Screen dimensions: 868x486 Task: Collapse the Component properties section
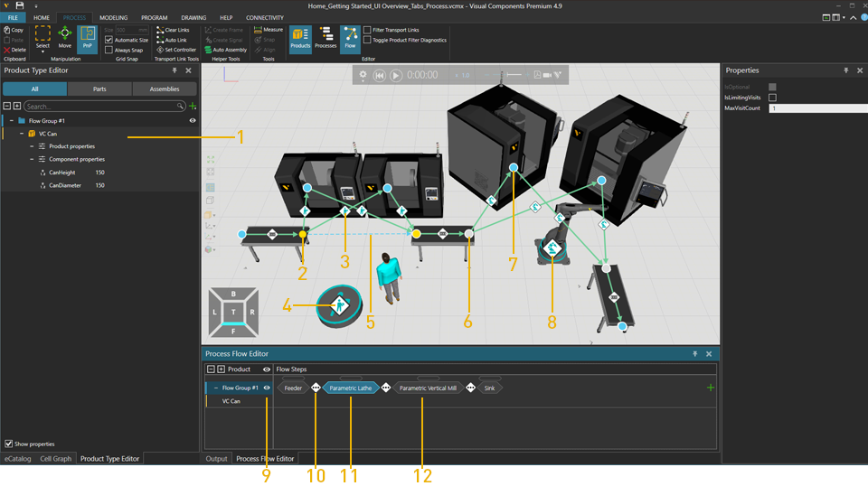pyautogui.click(x=32, y=159)
